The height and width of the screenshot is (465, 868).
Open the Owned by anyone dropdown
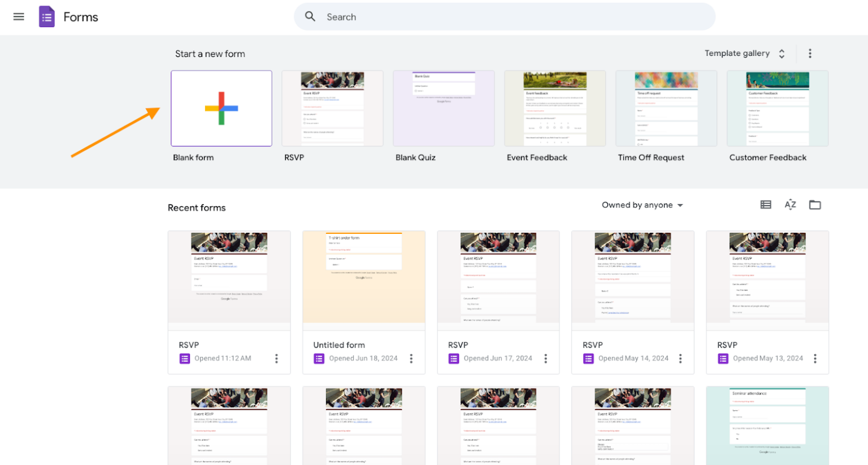(642, 205)
